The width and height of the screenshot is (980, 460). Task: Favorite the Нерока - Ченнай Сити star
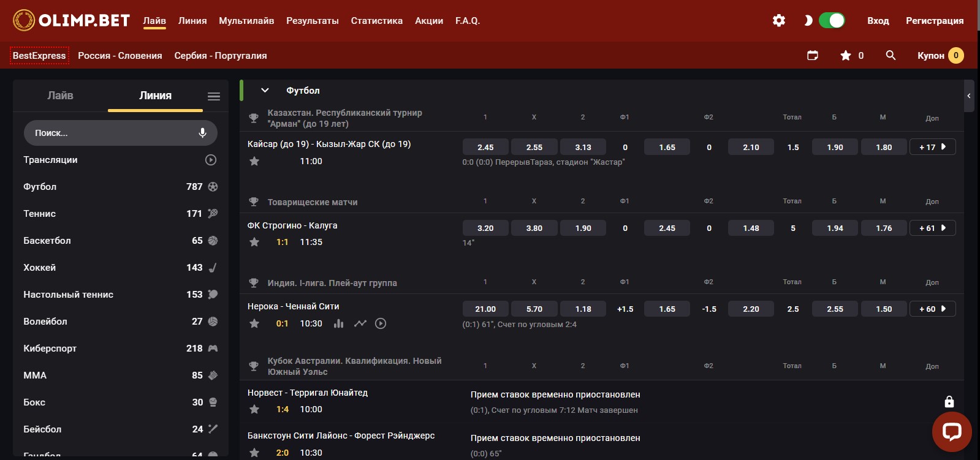click(254, 323)
